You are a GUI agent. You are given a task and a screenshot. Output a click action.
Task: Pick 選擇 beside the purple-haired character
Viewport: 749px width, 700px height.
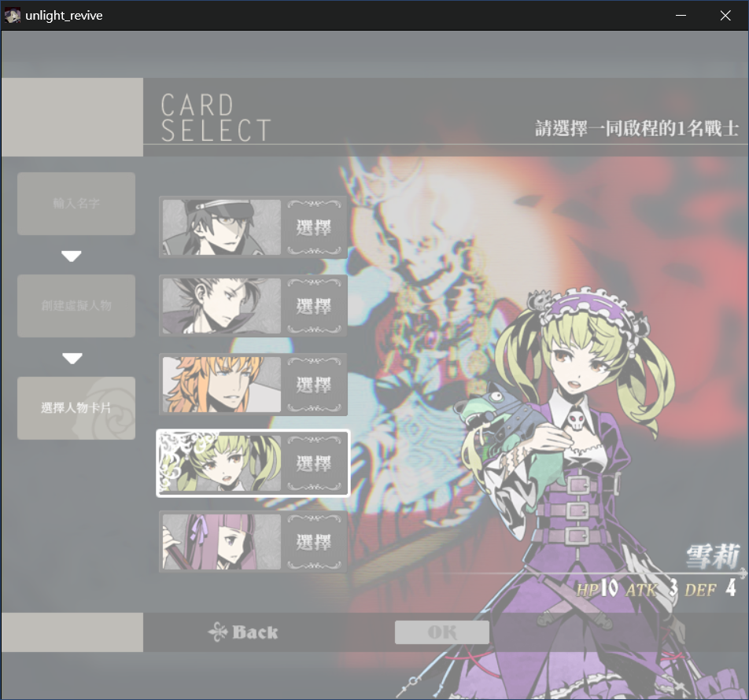(314, 542)
